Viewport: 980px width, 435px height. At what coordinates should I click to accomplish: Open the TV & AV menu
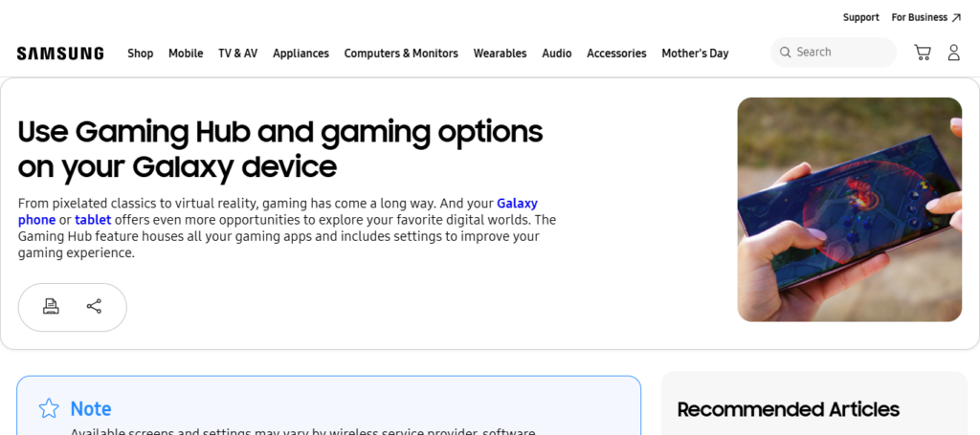click(x=237, y=53)
